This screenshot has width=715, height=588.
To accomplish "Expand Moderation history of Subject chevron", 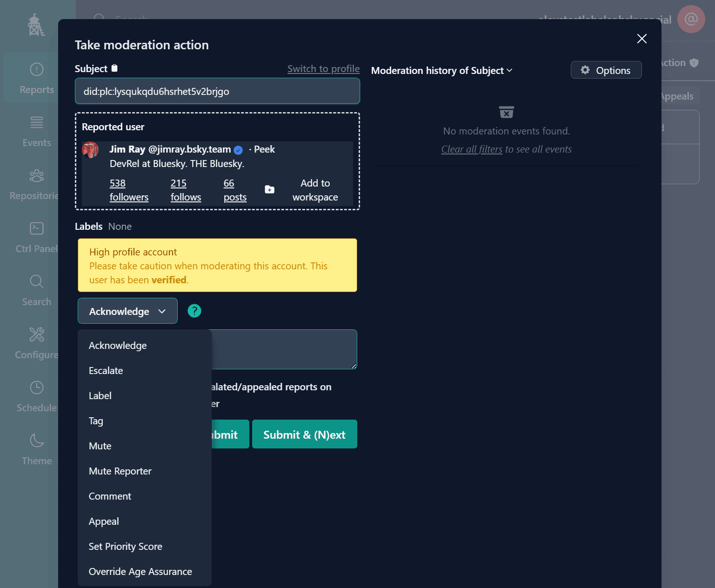I will tap(509, 70).
